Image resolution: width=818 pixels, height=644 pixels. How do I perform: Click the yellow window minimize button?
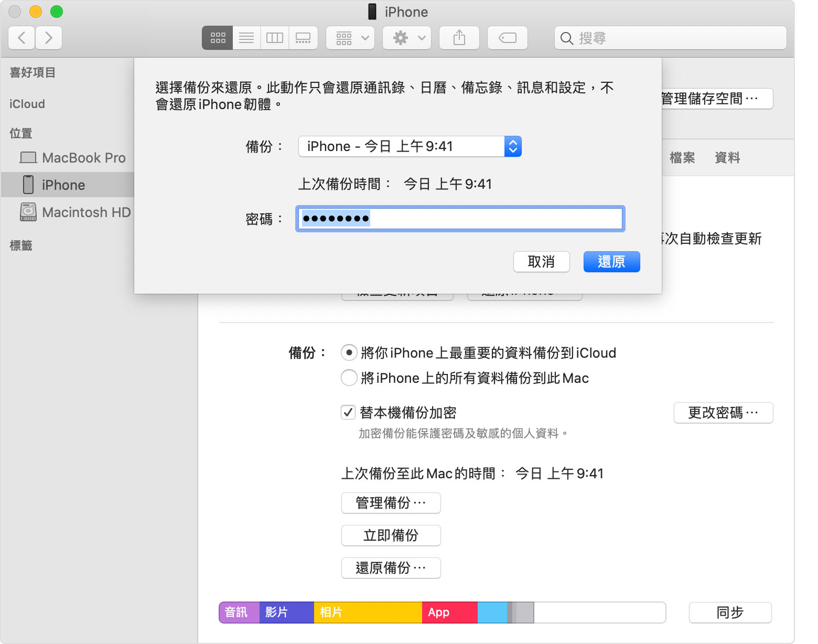[x=36, y=12]
